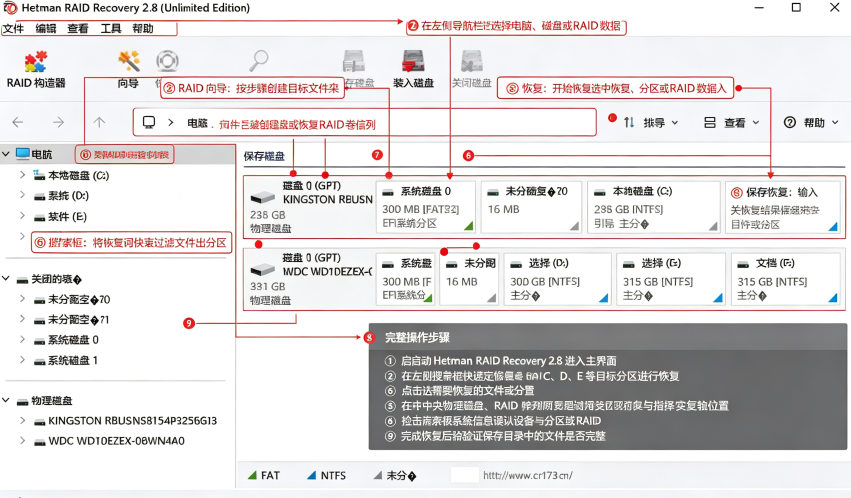The image size is (851, 498).
Task: Click the WDC WD10EZEX drive image
Action: click(x=263, y=269)
